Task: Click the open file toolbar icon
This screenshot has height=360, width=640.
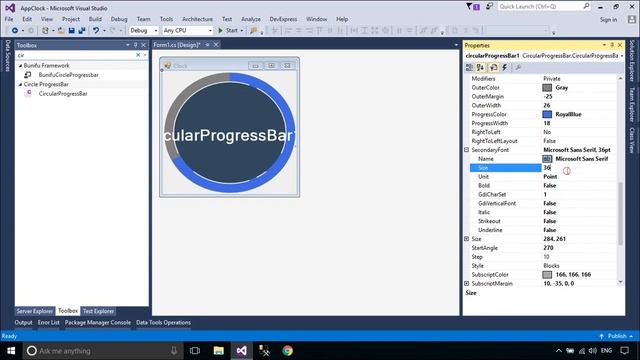Action: [61, 31]
